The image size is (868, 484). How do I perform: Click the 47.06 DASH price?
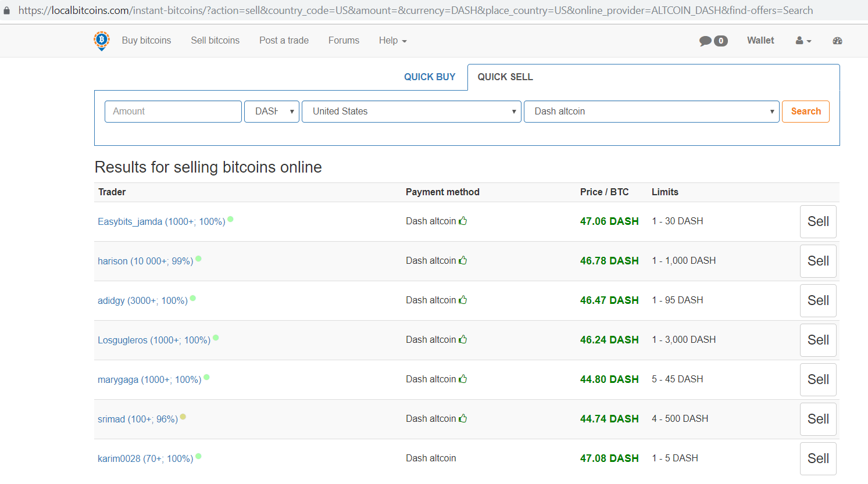pyautogui.click(x=609, y=221)
